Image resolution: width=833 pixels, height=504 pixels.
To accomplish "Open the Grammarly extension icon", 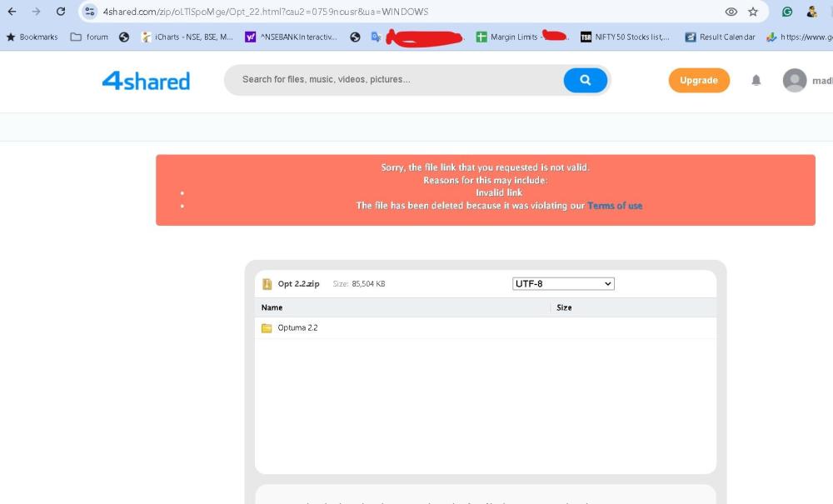I will click(787, 12).
